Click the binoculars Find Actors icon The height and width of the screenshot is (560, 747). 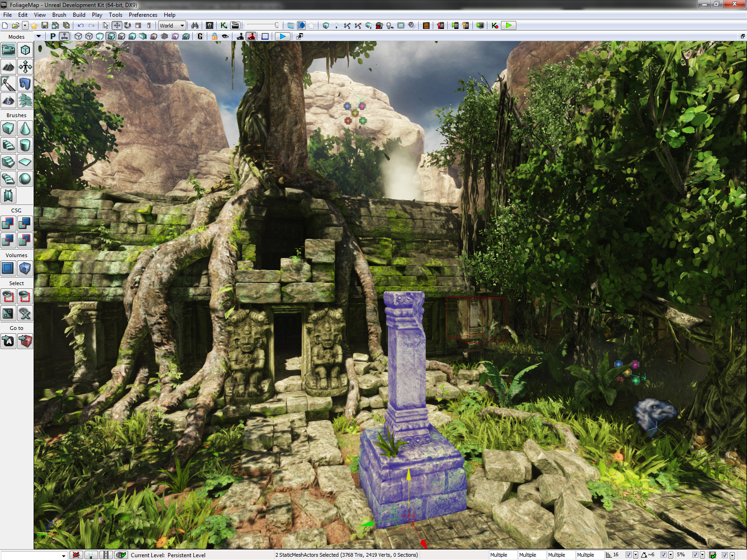tap(195, 26)
